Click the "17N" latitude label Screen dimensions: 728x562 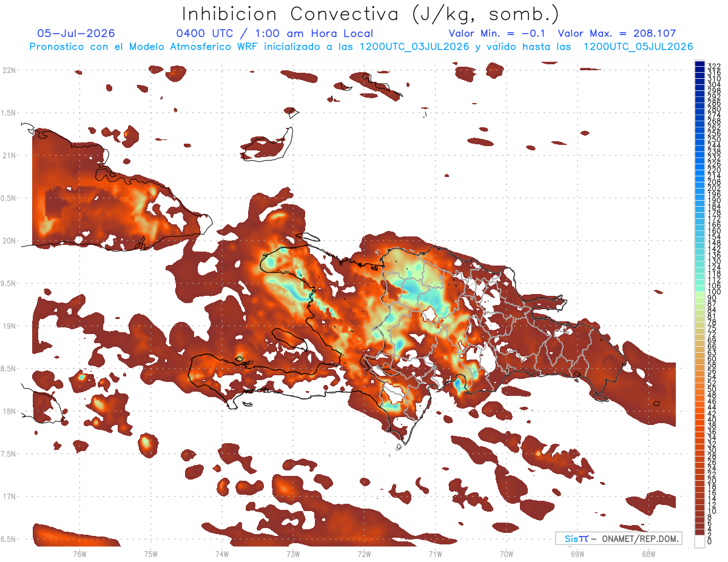(10, 497)
